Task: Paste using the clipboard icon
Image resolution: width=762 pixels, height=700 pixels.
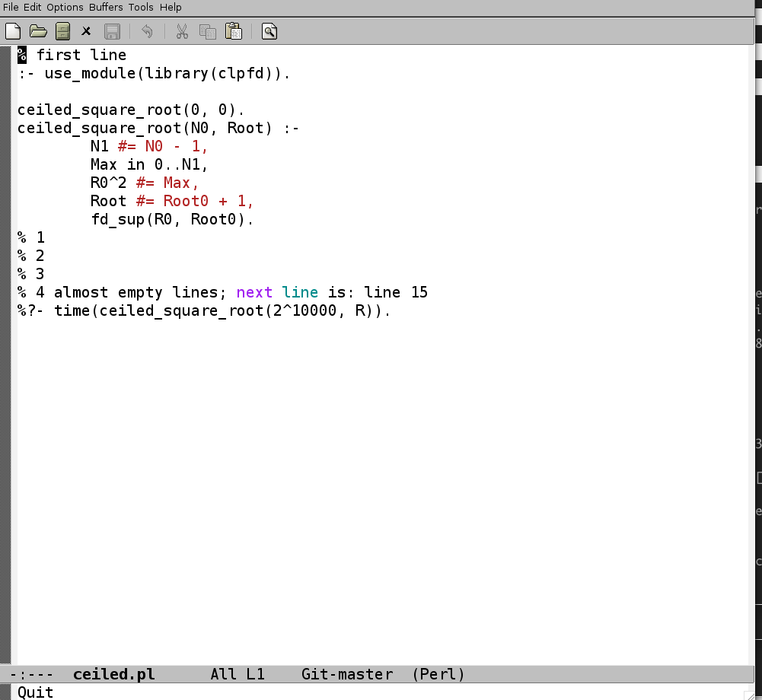Action: click(234, 31)
